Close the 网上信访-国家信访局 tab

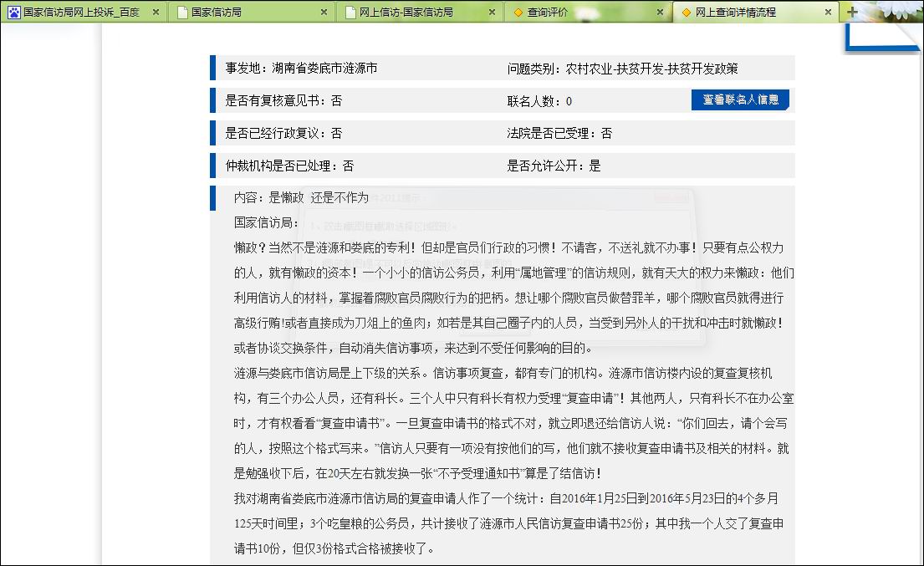pos(491,13)
